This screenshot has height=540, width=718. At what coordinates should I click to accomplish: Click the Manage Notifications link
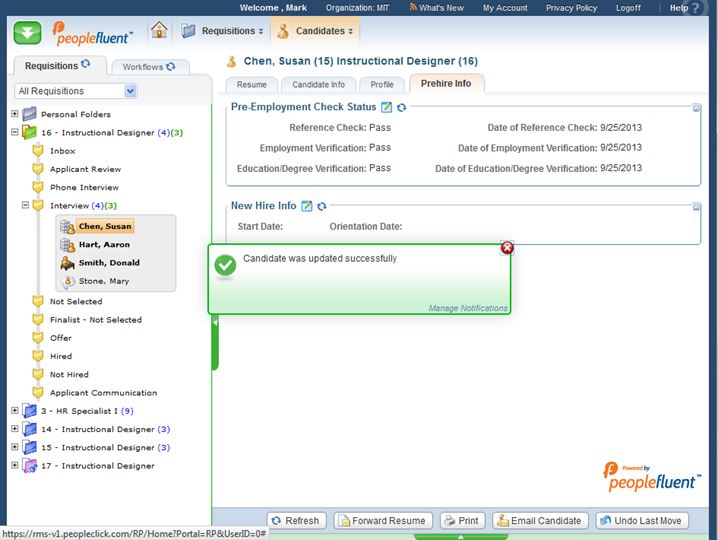(467, 308)
